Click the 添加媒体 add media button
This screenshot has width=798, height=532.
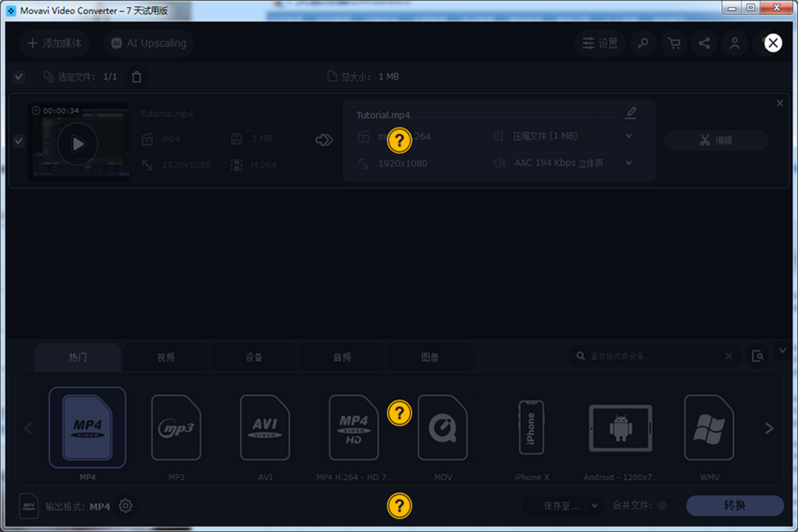point(55,43)
